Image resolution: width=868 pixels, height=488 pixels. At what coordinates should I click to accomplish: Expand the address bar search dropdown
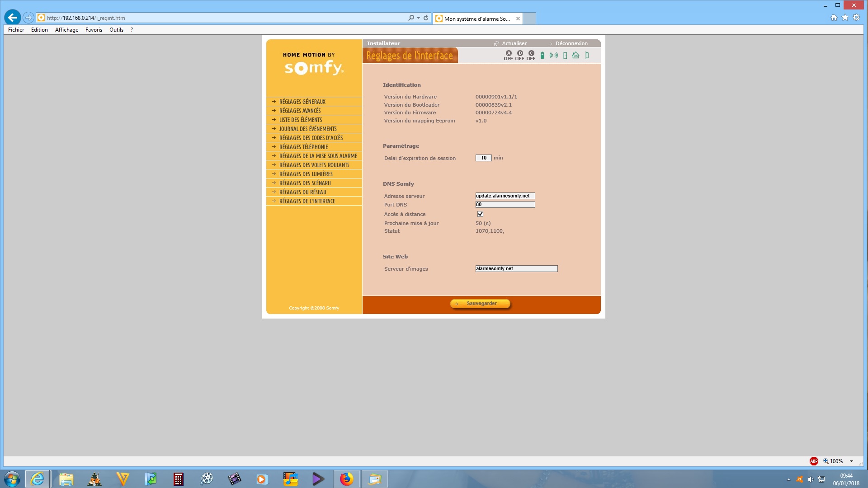coord(419,18)
